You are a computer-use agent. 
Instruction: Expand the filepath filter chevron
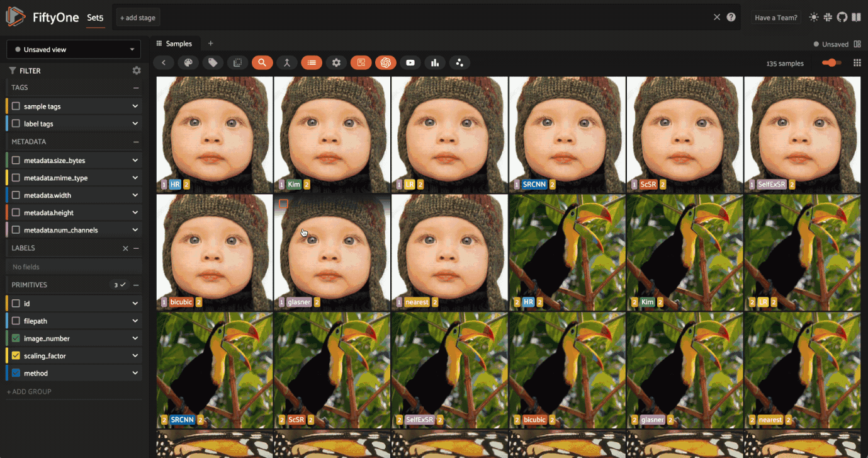135,321
